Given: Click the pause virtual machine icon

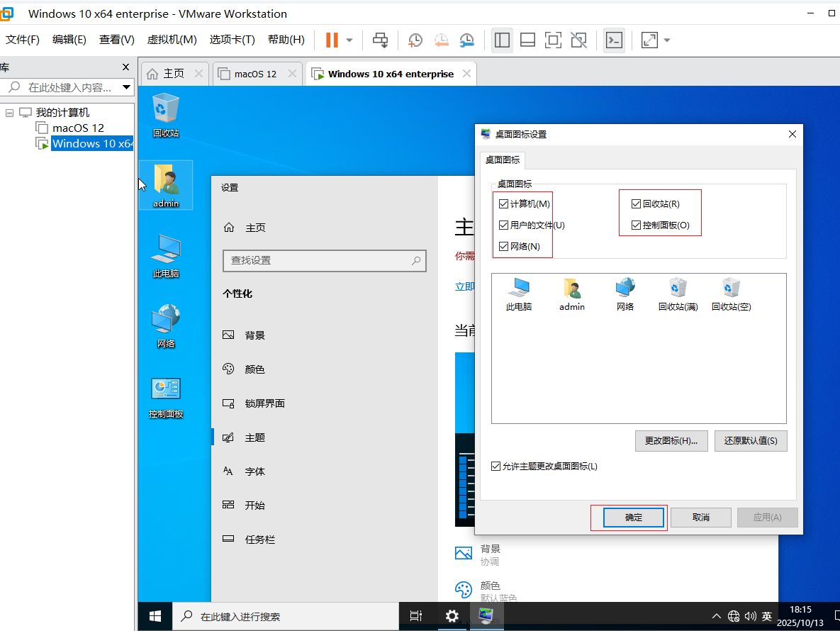Looking at the screenshot, I should [332, 40].
